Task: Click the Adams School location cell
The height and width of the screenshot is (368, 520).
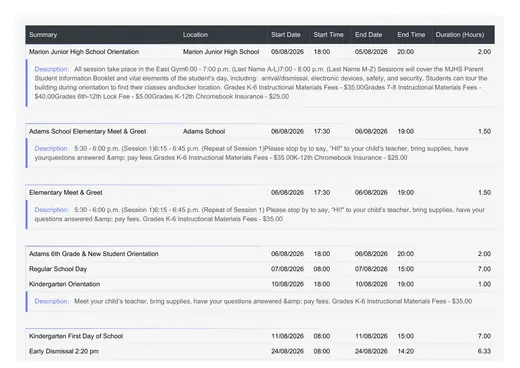Action: point(204,131)
